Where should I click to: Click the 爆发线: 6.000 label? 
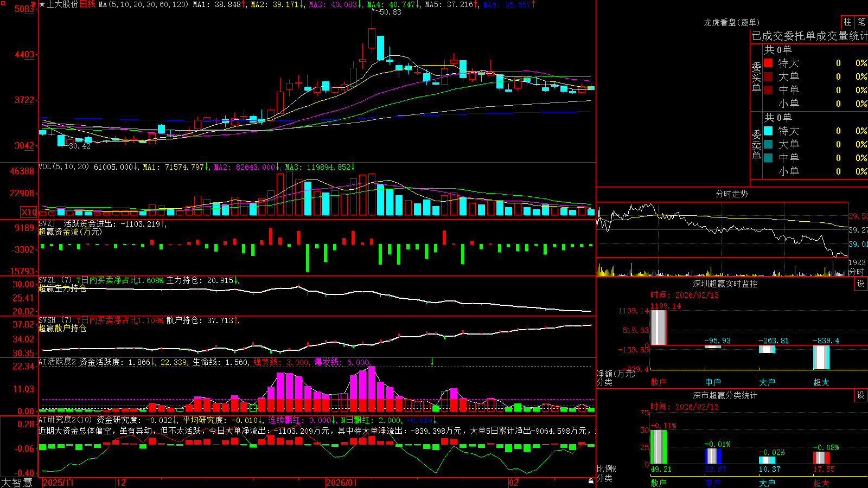[x=342, y=362]
